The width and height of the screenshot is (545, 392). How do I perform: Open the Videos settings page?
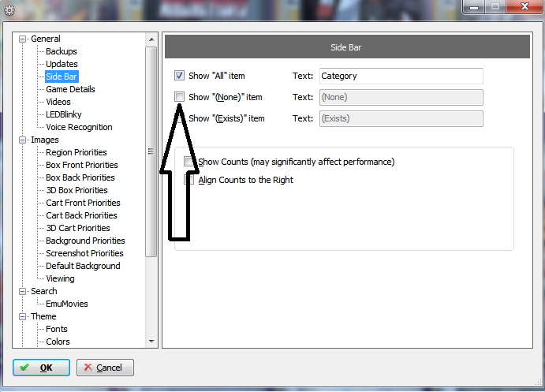click(x=58, y=102)
